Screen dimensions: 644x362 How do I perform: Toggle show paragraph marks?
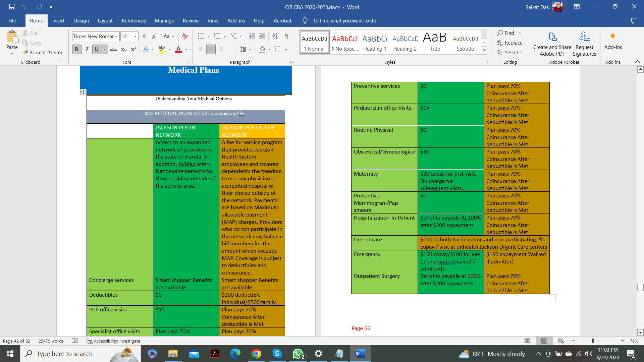click(287, 36)
